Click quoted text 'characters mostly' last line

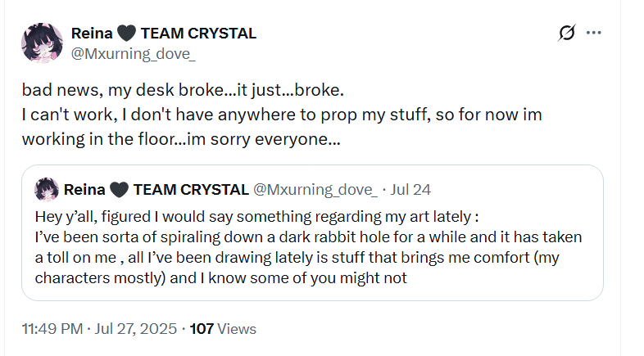click(x=221, y=278)
